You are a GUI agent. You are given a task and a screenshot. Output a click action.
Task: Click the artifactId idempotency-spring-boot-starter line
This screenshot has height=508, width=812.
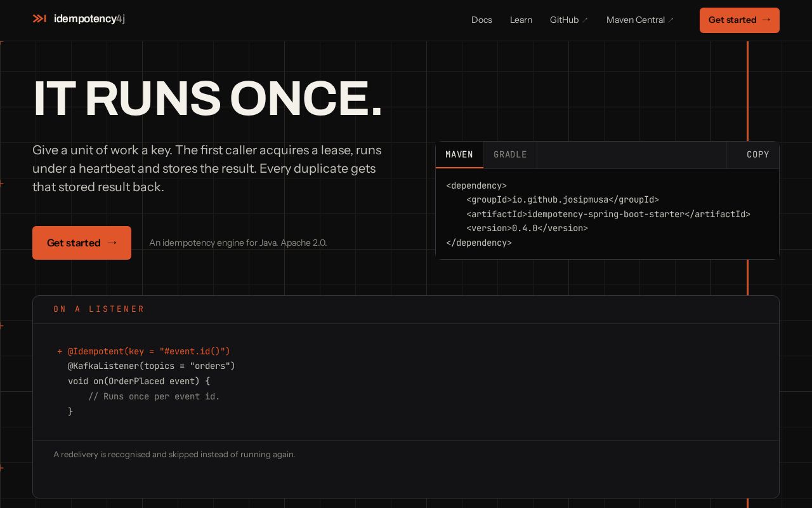(608, 215)
